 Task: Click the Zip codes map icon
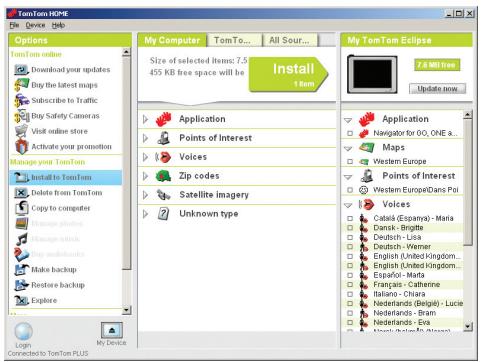163,176
